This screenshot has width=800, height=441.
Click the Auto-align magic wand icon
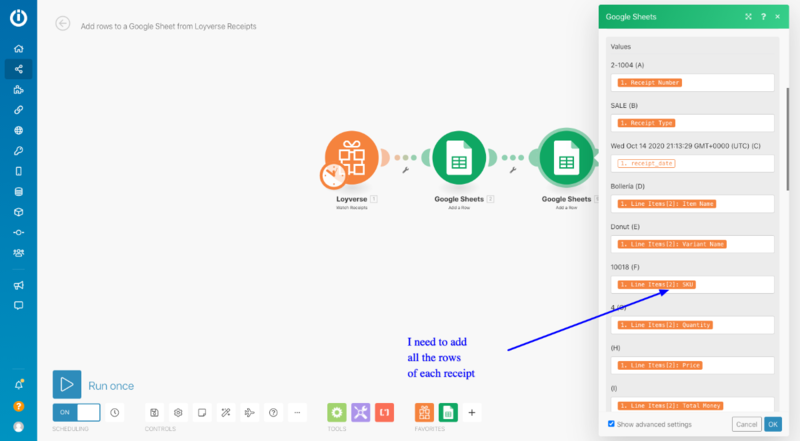coord(226,412)
